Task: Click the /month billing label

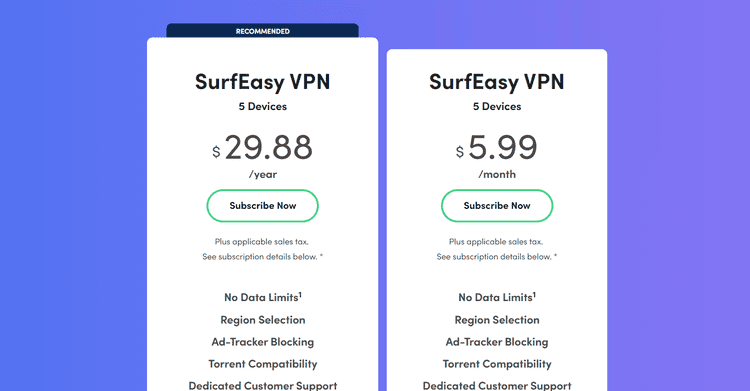Action: [x=497, y=175]
